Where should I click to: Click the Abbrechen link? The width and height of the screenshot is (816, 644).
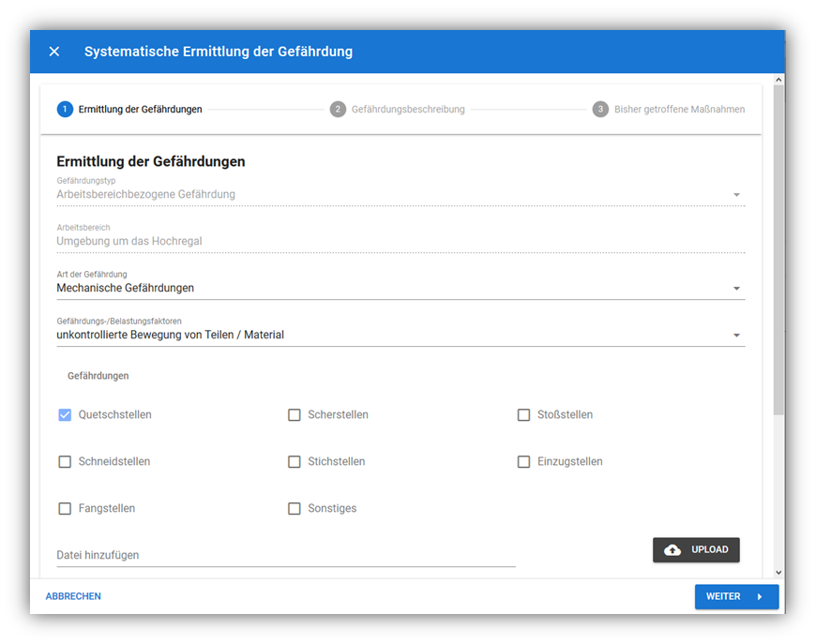[73, 596]
